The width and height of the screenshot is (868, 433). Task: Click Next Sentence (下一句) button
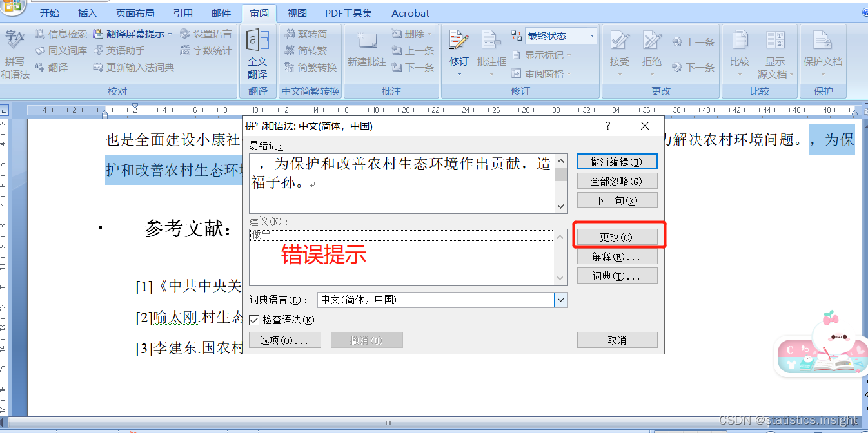point(617,200)
